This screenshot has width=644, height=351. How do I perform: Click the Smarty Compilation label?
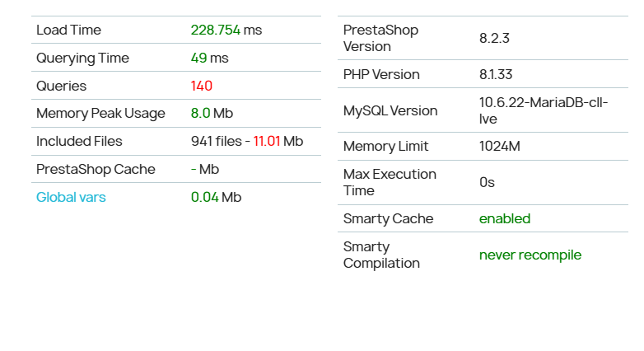[x=381, y=255]
